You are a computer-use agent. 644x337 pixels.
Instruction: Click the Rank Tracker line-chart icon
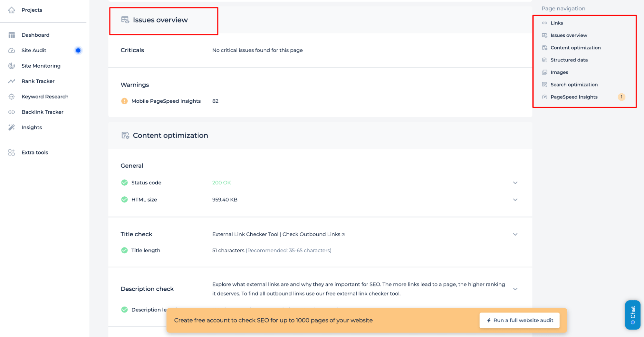click(x=12, y=81)
